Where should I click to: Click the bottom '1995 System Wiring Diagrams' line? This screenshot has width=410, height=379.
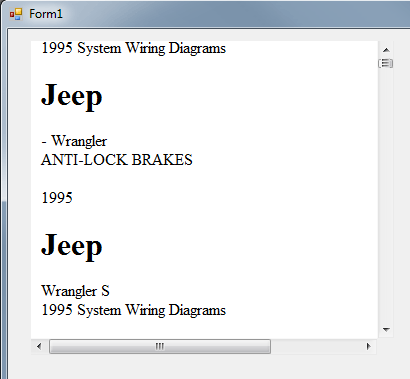134,311
